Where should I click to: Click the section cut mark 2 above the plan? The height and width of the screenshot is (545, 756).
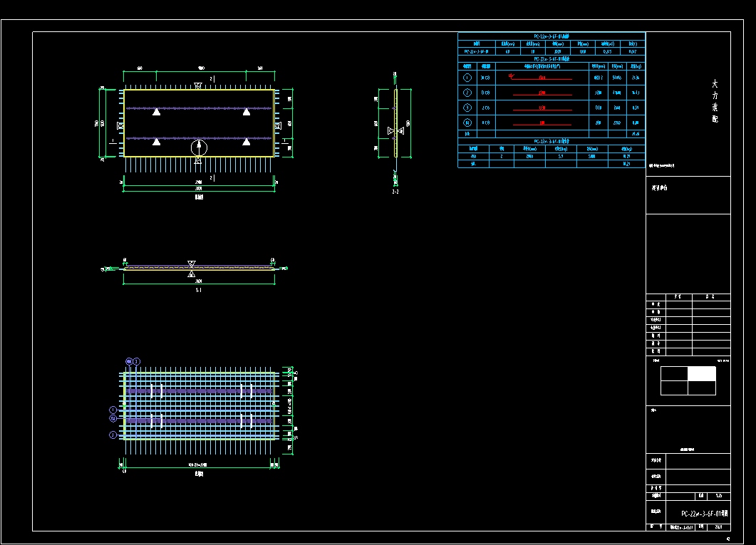click(211, 78)
